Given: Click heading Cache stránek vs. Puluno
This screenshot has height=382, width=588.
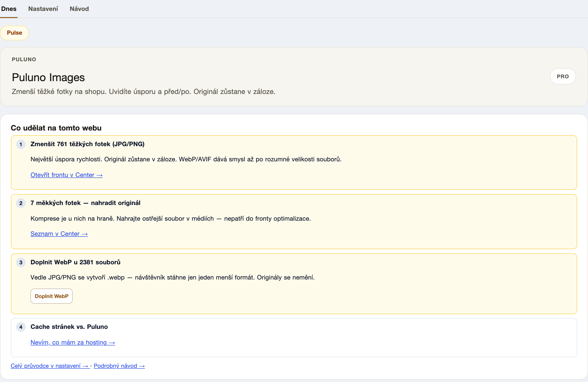Looking at the screenshot, I should tap(69, 327).
